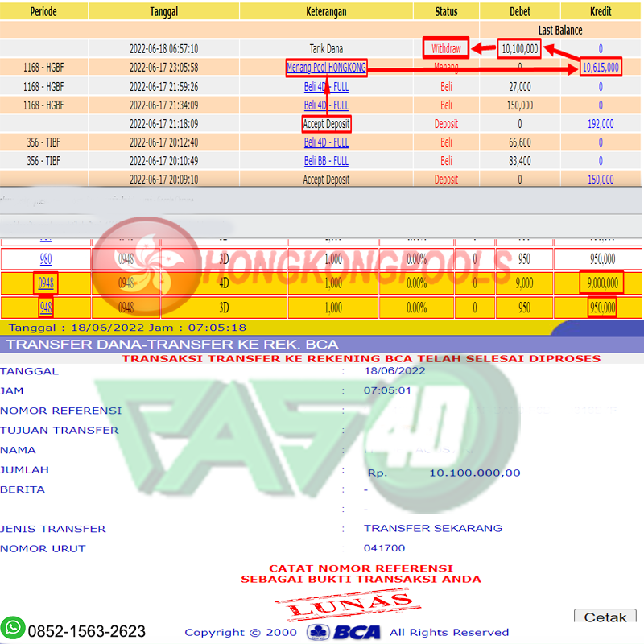Click the 9,000 multiplier cell

click(x=524, y=283)
